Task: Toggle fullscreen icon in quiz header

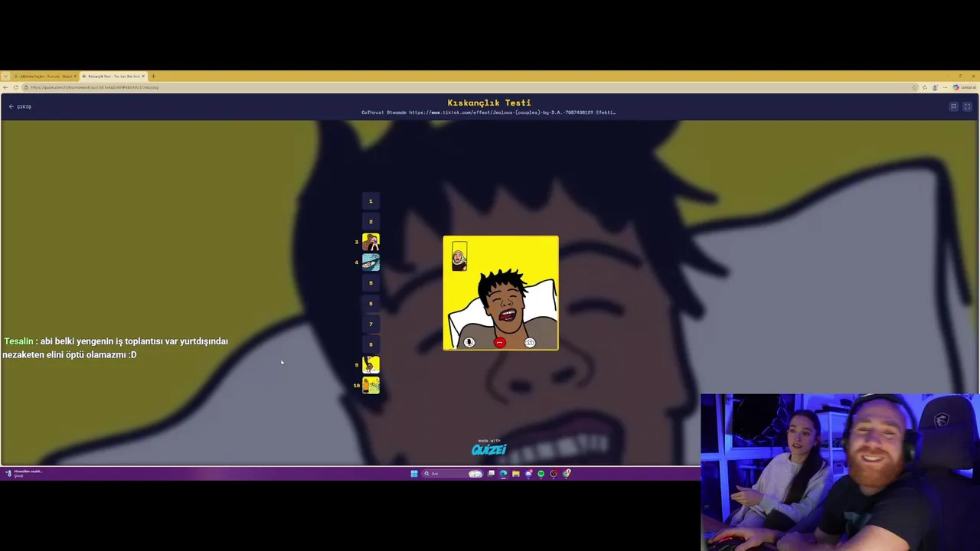Action: [x=968, y=106]
